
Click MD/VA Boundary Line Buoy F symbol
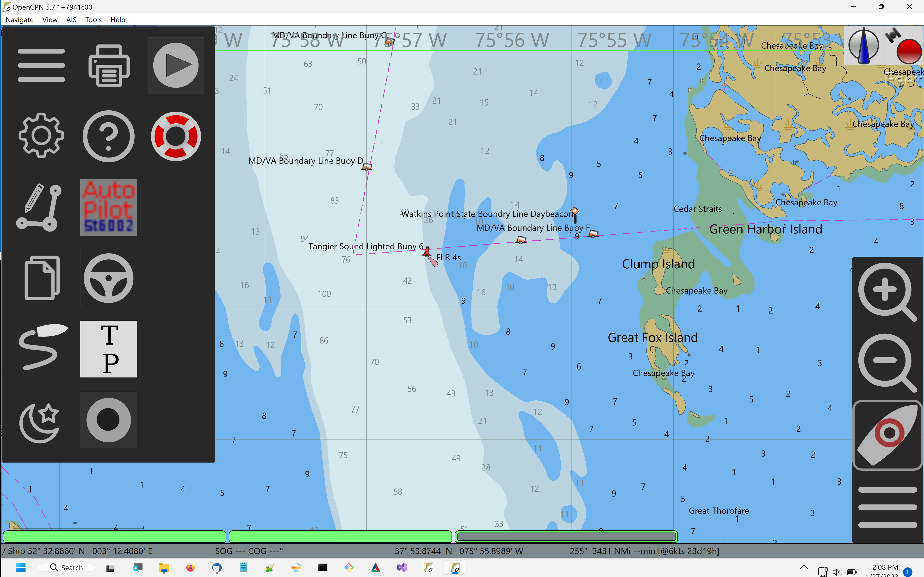click(593, 234)
